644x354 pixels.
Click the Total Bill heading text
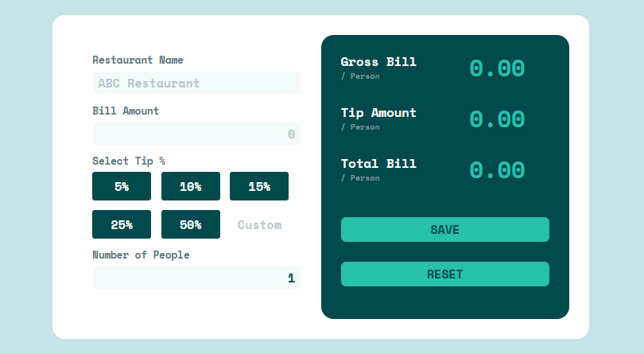pyautogui.click(x=378, y=164)
